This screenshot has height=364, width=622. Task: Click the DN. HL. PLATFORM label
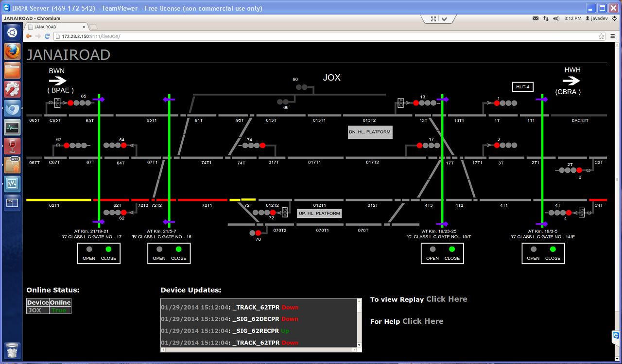[370, 132]
